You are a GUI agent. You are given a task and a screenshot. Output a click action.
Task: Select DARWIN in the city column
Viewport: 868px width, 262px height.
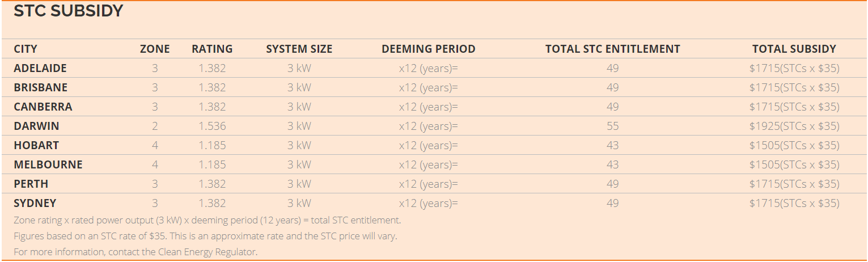[x=36, y=126]
